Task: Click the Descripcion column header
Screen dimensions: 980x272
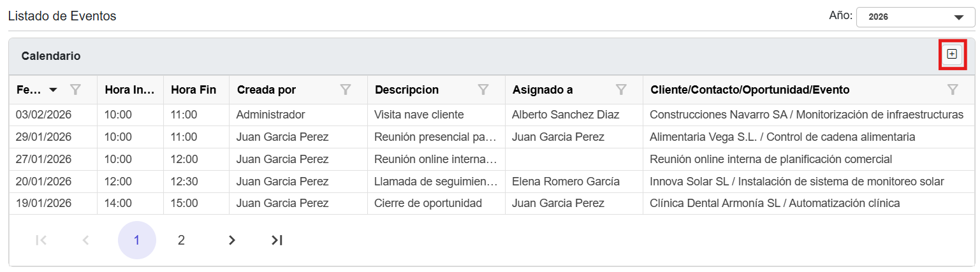Action: tap(407, 90)
